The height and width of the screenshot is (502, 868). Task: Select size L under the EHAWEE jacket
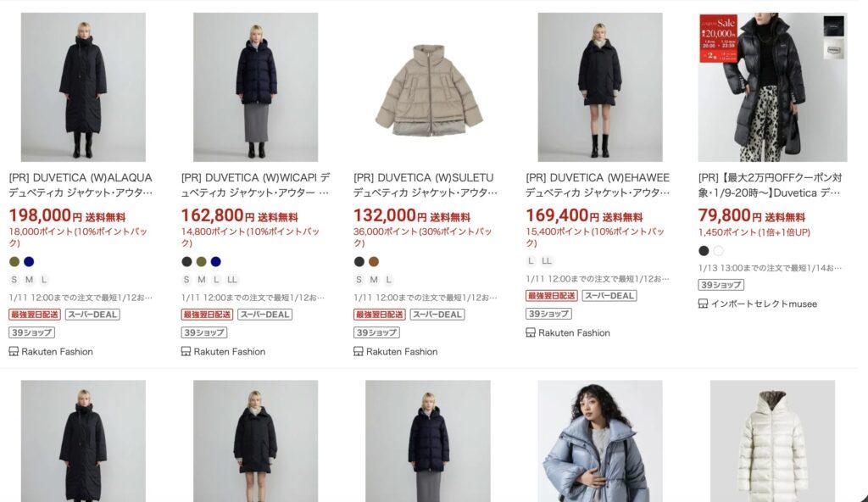(x=531, y=261)
